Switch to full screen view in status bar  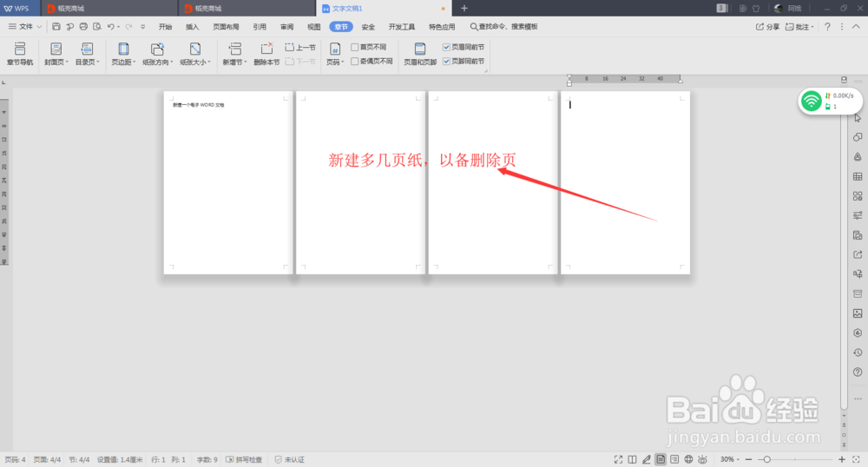[x=618, y=459]
